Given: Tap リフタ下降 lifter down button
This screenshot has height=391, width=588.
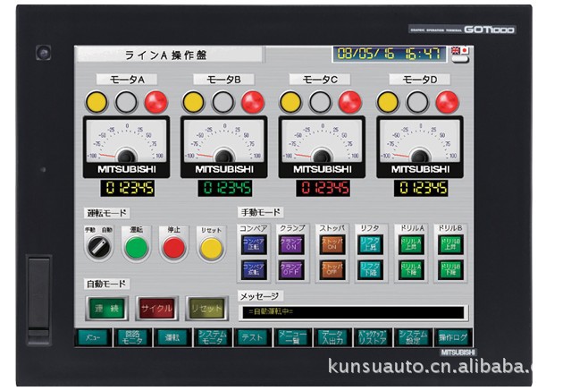Looking at the screenshot, I should [x=371, y=269].
